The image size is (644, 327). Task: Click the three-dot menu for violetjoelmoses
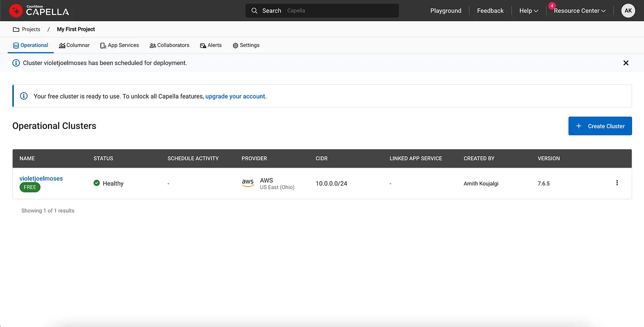tap(617, 183)
